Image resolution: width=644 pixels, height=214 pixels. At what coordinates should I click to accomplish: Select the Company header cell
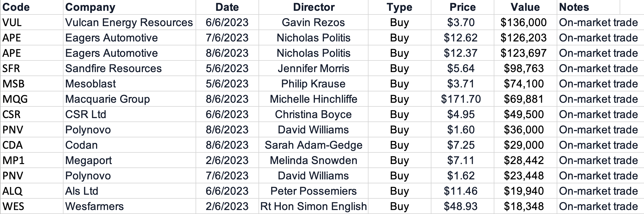(x=90, y=7)
